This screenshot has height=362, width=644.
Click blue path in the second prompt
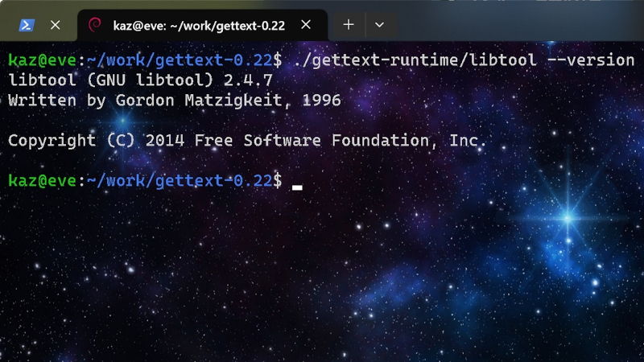click(x=180, y=180)
